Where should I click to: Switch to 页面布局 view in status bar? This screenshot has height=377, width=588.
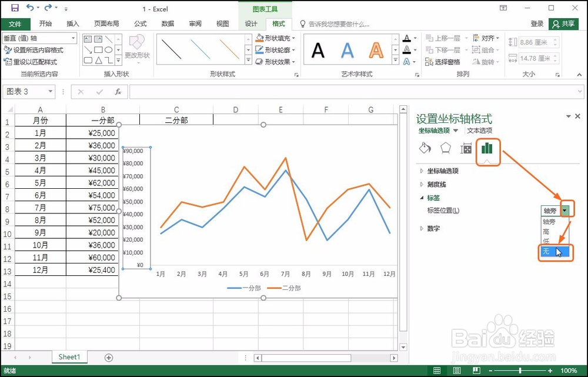[x=456, y=371]
